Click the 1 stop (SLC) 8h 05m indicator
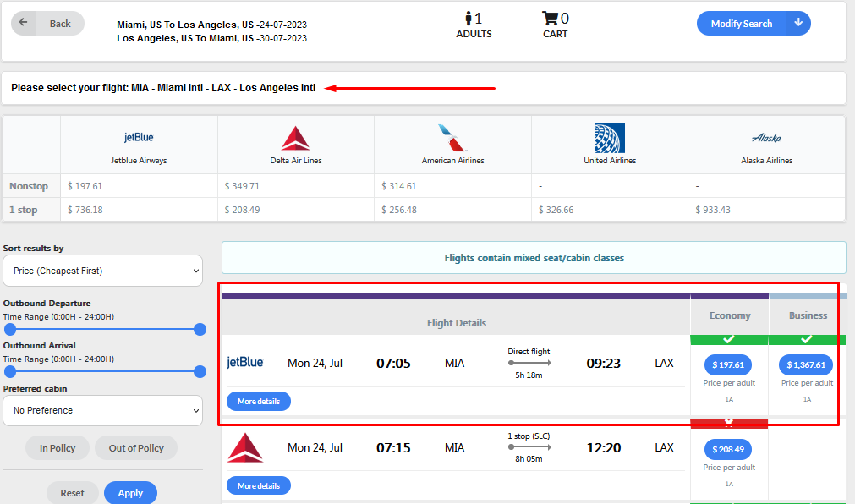 click(529, 447)
